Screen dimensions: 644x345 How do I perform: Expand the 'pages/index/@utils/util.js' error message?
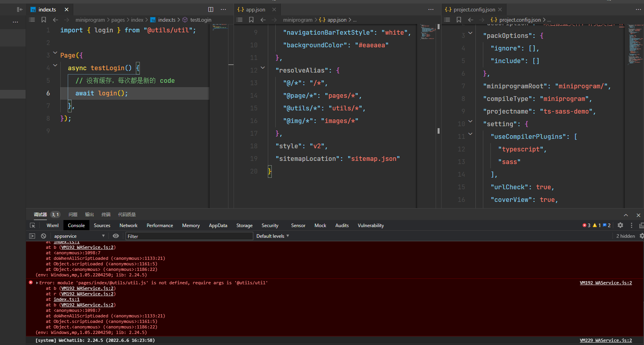coord(37,283)
